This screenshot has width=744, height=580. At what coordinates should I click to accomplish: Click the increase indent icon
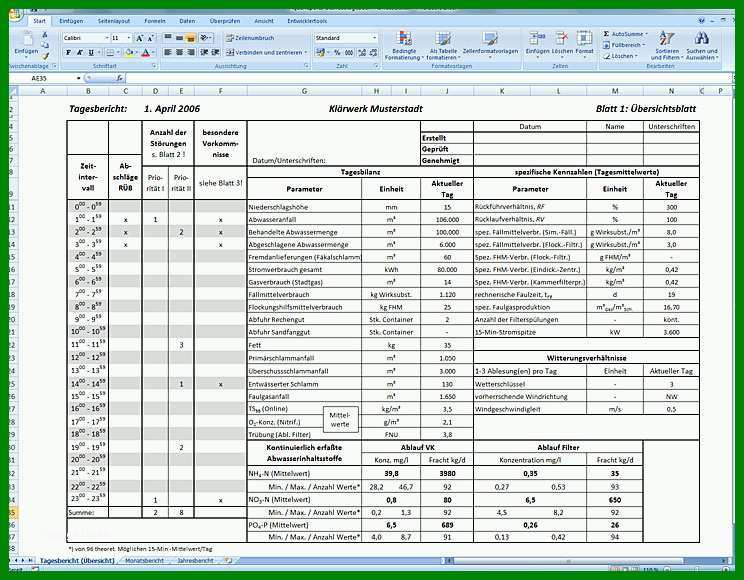(x=215, y=52)
